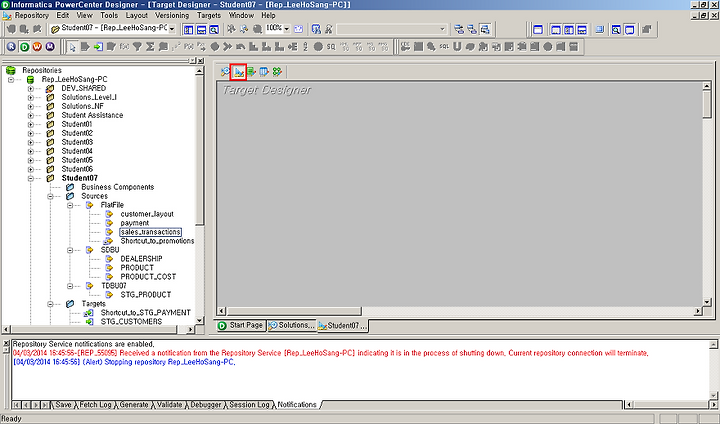Collapse the Student07 folder
The width and height of the screenshot is (720, 424).
tap(31, 178)
